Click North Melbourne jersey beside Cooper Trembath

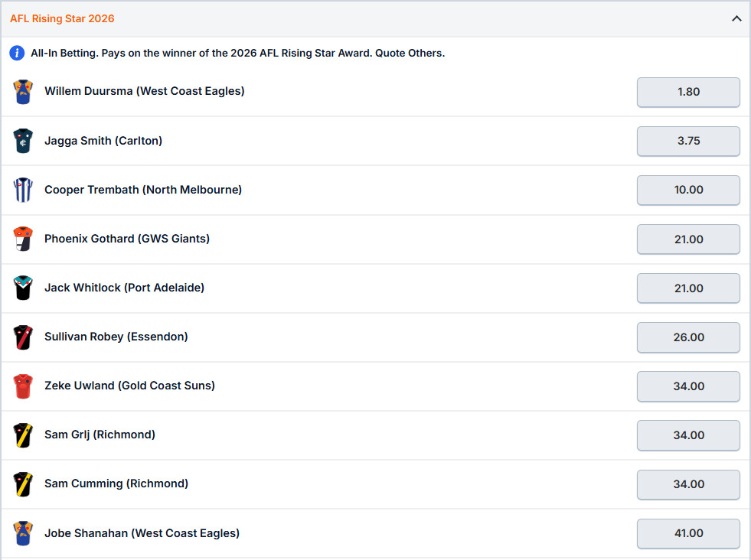pyautogui.click(x=23, y=190)
